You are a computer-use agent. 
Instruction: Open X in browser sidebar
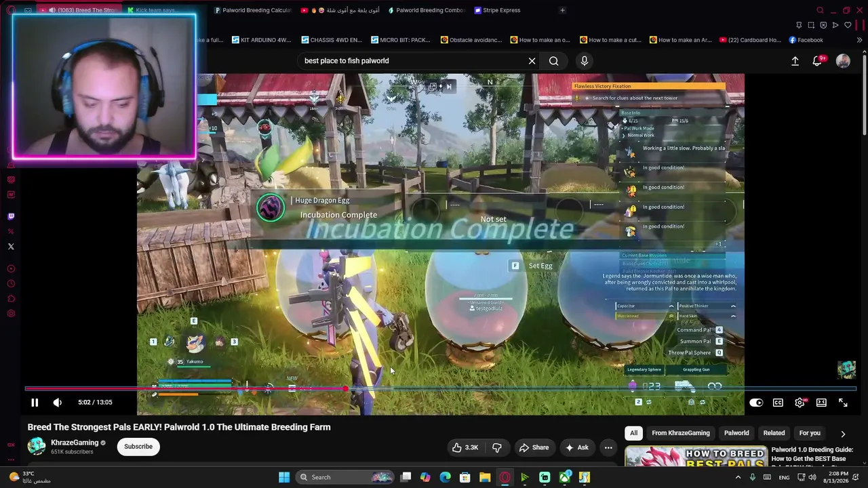pyautogui.click(x=11, y=246)
